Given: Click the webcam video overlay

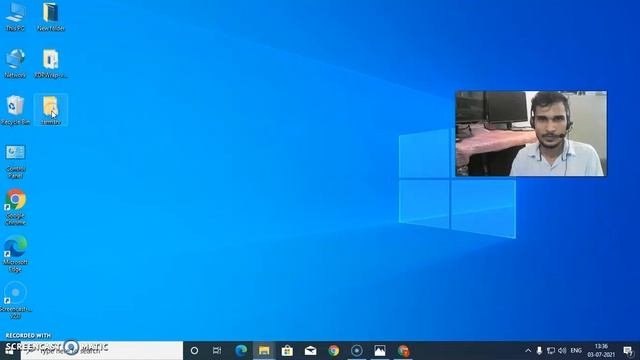Looking at the screenshot, I should (x=531, y=133).
